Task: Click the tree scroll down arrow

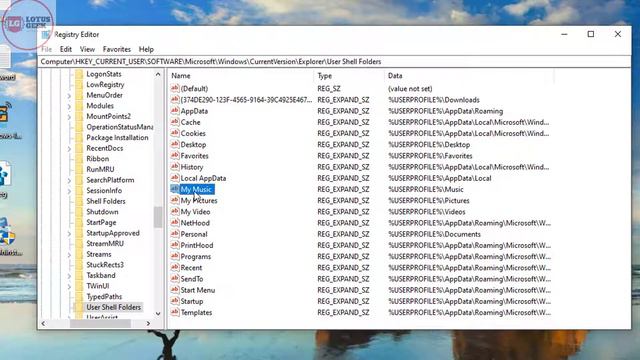Action: coord(158,313)
